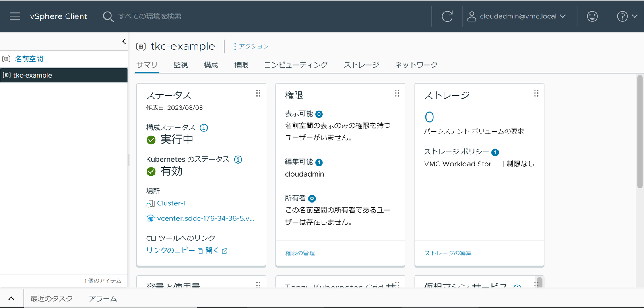Click the リンクのコピー link
Image resolution: width=644 pixels, height=308 pixels.
171,251
